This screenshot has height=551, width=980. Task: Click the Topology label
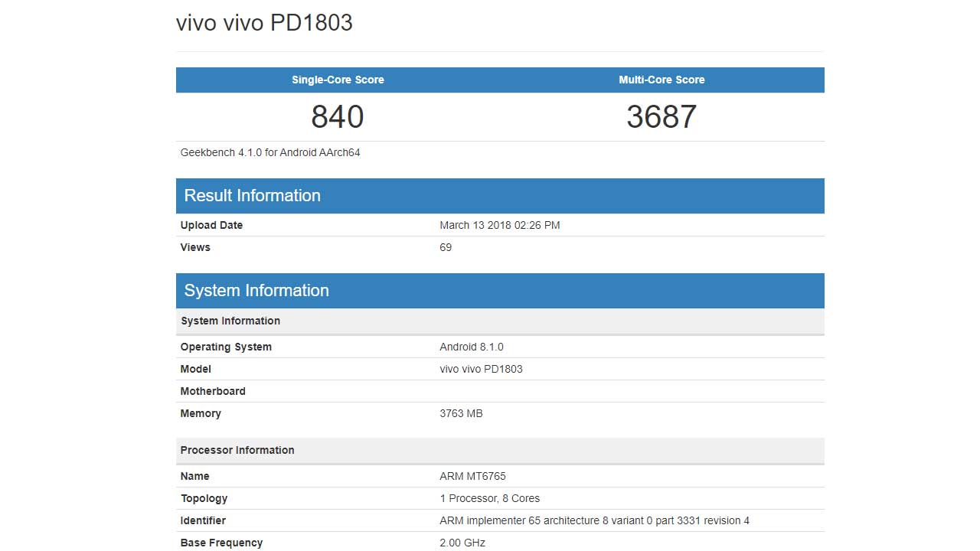204,498
